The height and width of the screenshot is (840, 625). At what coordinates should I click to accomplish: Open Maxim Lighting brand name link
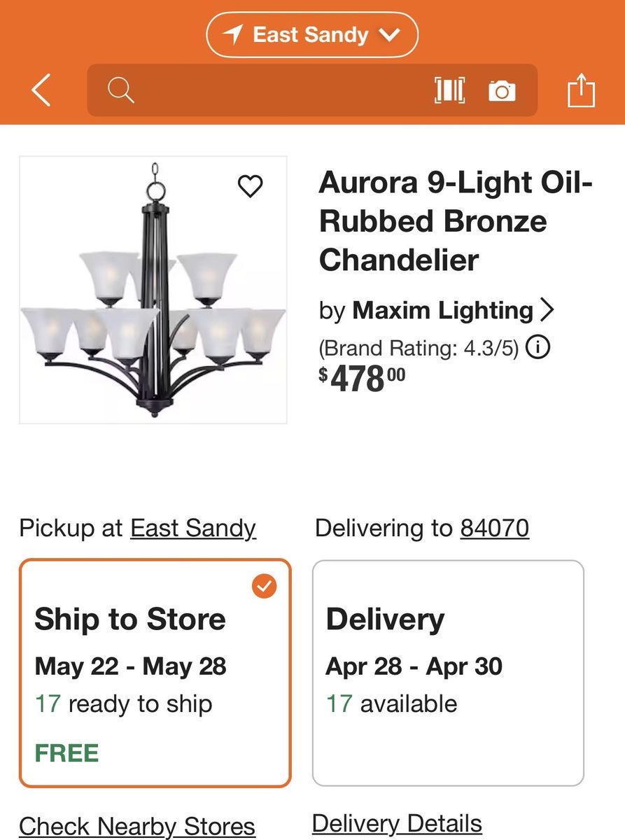pos(442,310)
